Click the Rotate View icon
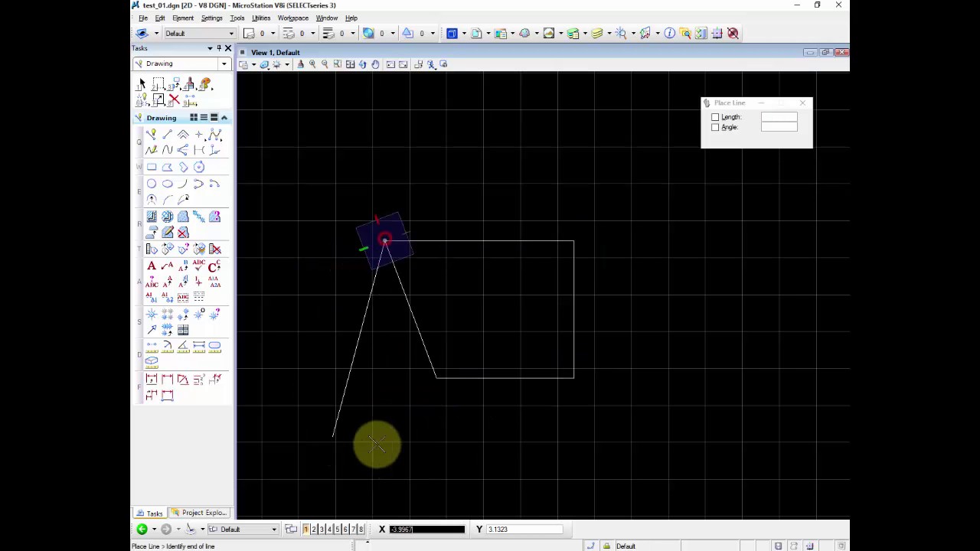The height and width of the screenshot is (551, 980). click(363, 64)
